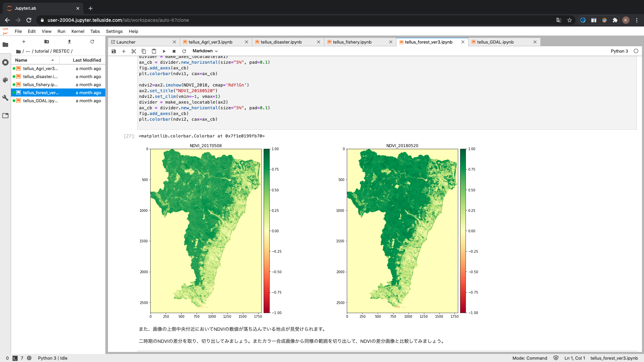Click the NDVI_20170508 colorbar scale
This screenshot has width=644, height=362.
tap(267, 231)
